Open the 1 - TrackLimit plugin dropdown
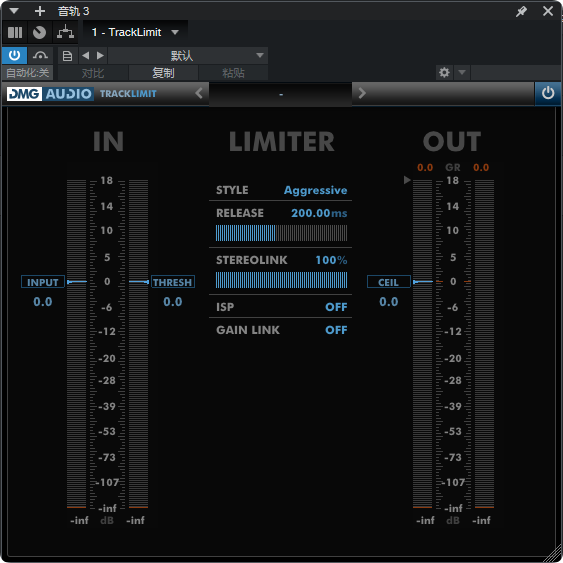Viewport: 563px width, 563px height. (135, 32)
